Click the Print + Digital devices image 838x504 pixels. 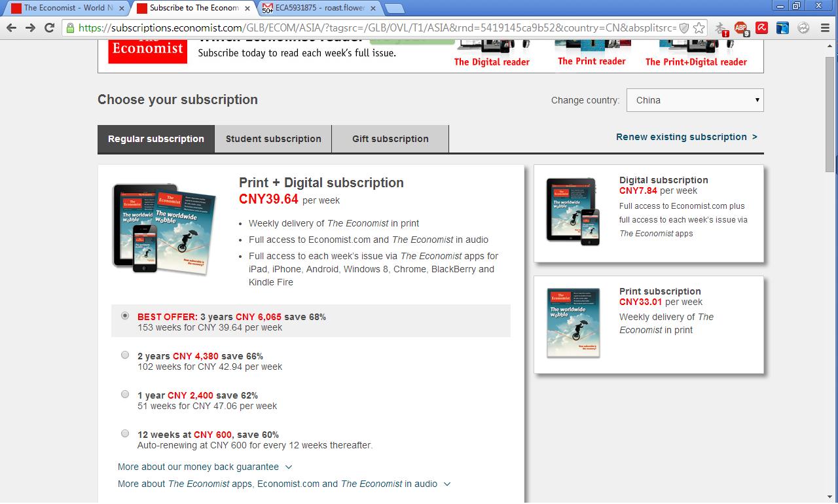[164, 228]
